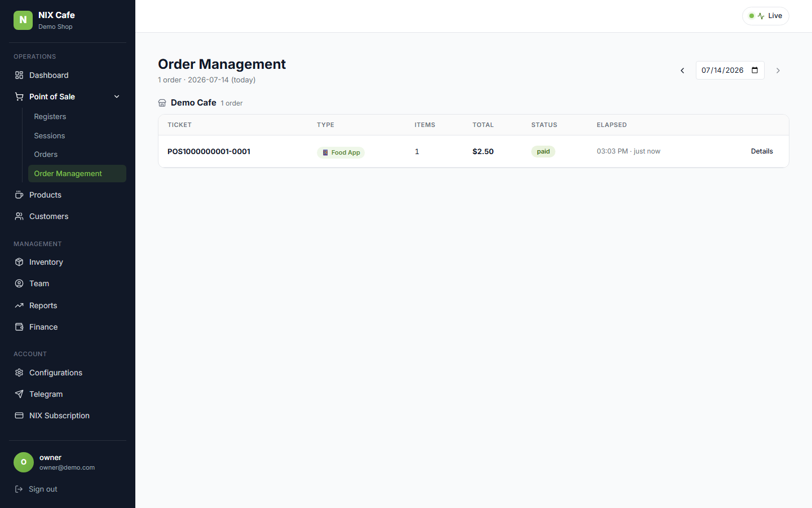Open the Sessions submenu item

[77, 135]
